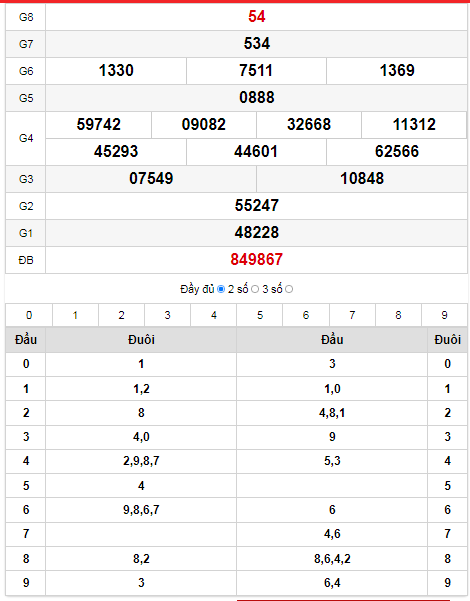Screen dimensions: 470x601
Task: Choose digit filter 2
Action: pos(122,315)
